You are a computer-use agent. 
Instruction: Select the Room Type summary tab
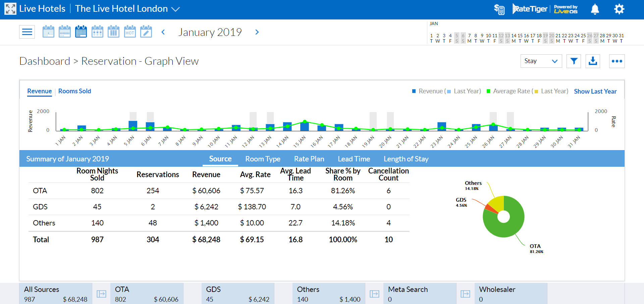pos(263,159)
